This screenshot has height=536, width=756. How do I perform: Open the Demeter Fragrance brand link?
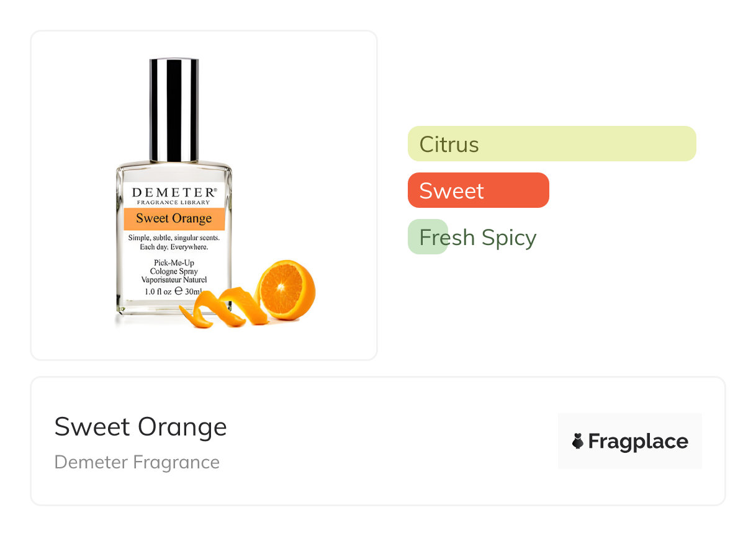point(137,462)
